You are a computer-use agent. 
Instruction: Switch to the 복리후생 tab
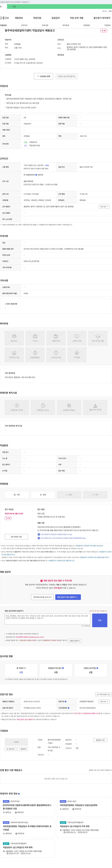click(x=66, y=25)
